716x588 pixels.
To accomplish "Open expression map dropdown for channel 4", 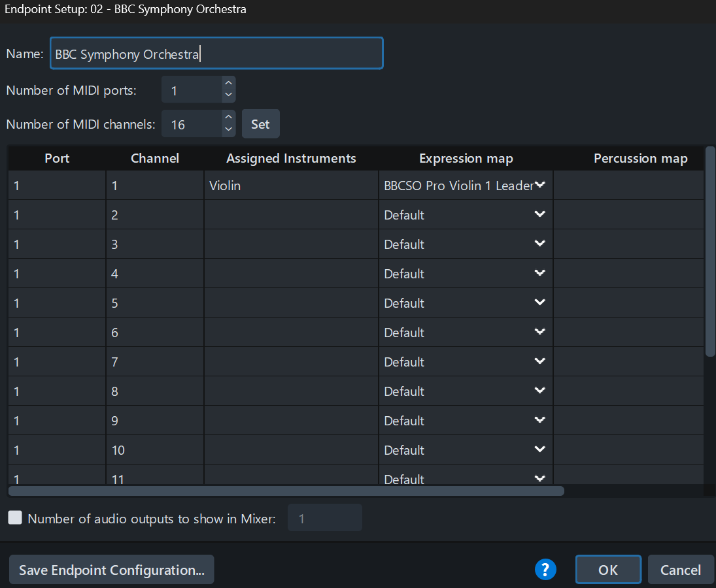I will point(539,273).
